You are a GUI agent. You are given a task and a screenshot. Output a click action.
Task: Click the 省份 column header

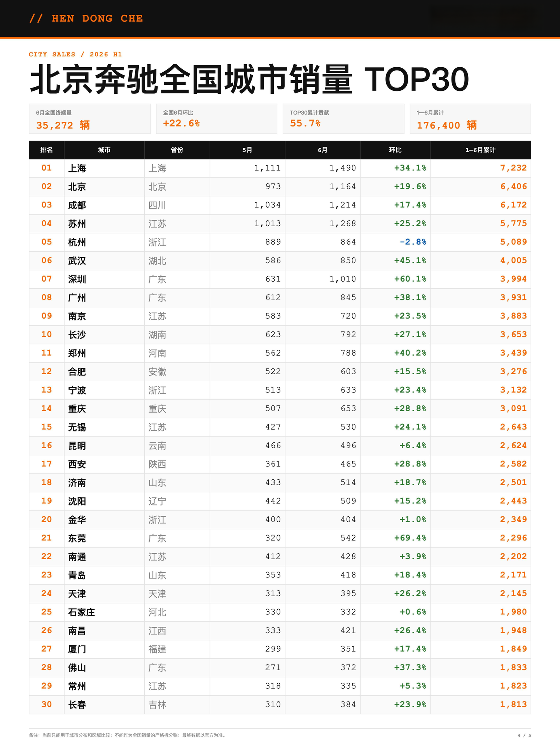[x=177, y=150]
